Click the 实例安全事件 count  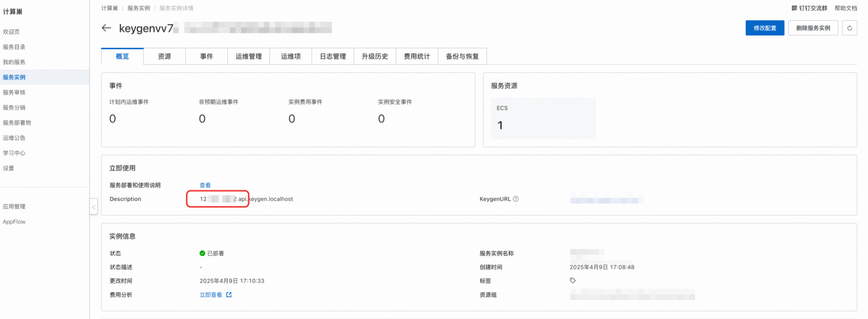(x=381, y=119)
